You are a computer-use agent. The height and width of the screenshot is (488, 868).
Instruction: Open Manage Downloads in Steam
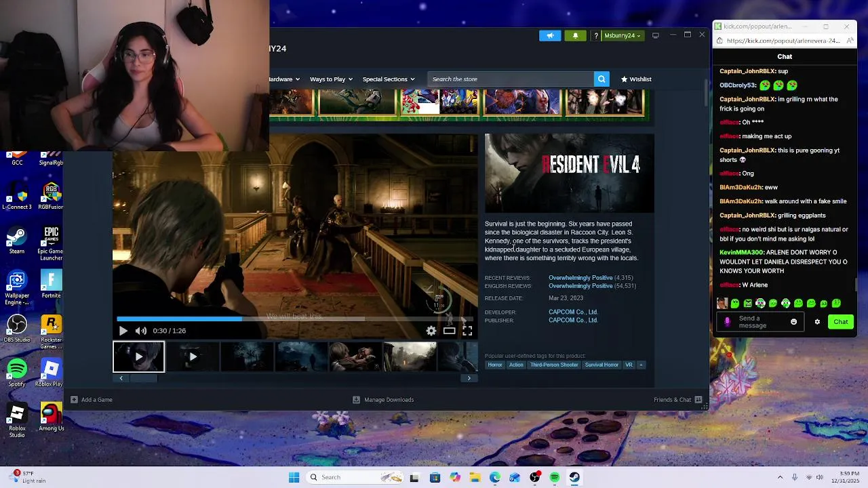383,400
